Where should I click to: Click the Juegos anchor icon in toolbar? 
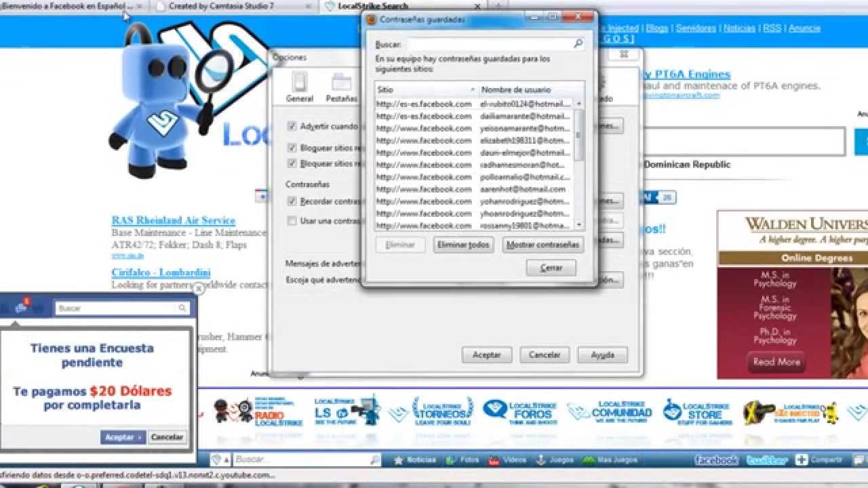(x=541, y=460)
